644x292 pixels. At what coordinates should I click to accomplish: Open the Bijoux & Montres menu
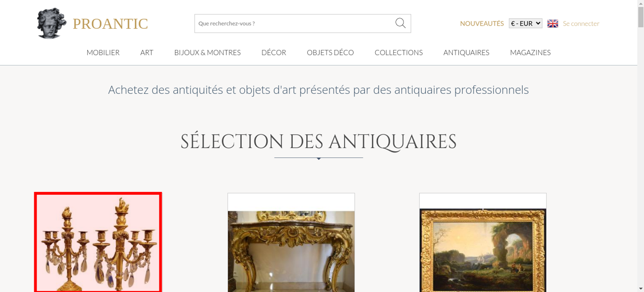pyautogui.click(x=207, y=52)
